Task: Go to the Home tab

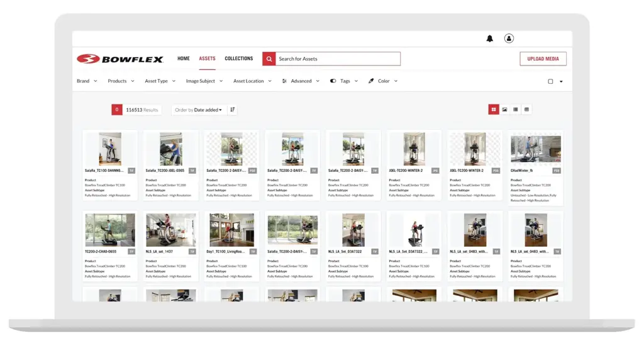Action: tap(183, 59)
